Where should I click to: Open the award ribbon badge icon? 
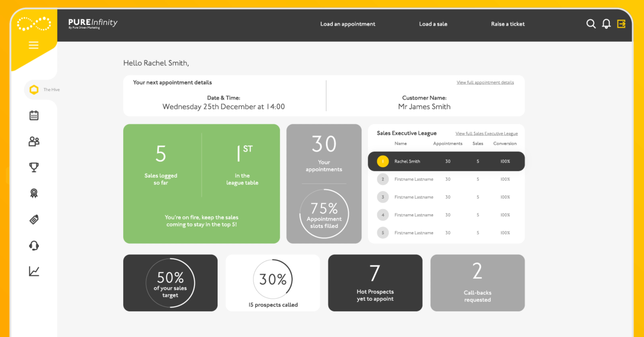[x=34, y=193]
